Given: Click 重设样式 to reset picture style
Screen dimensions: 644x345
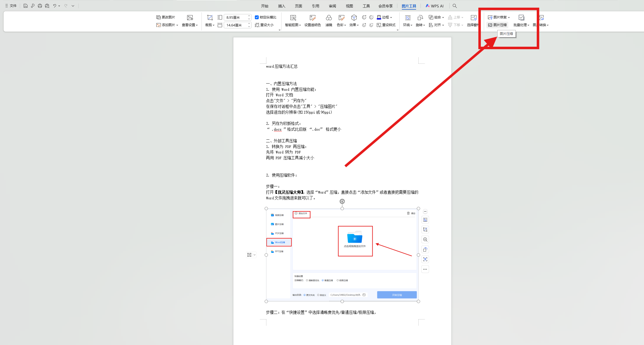Looking at the screenshot, I should [x=386, y=25].
